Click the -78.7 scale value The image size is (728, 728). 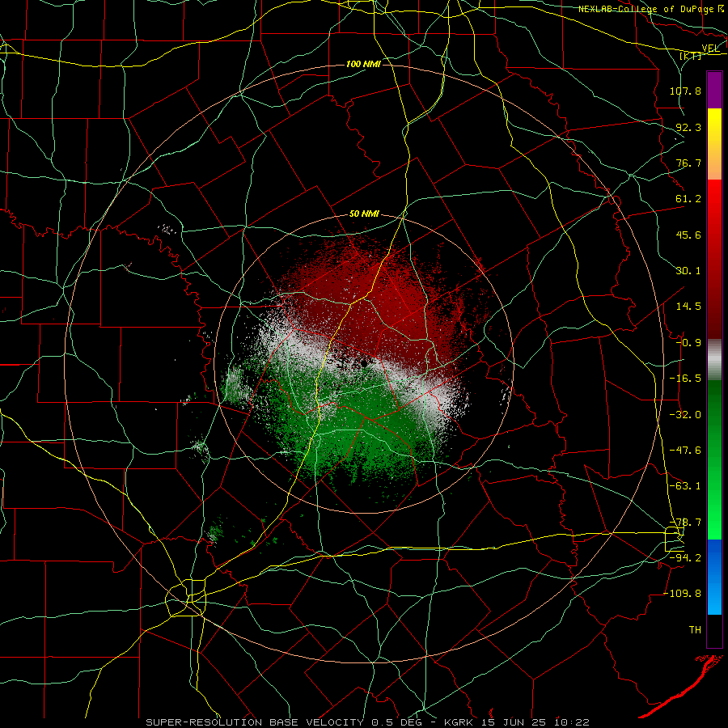[685, 523]
